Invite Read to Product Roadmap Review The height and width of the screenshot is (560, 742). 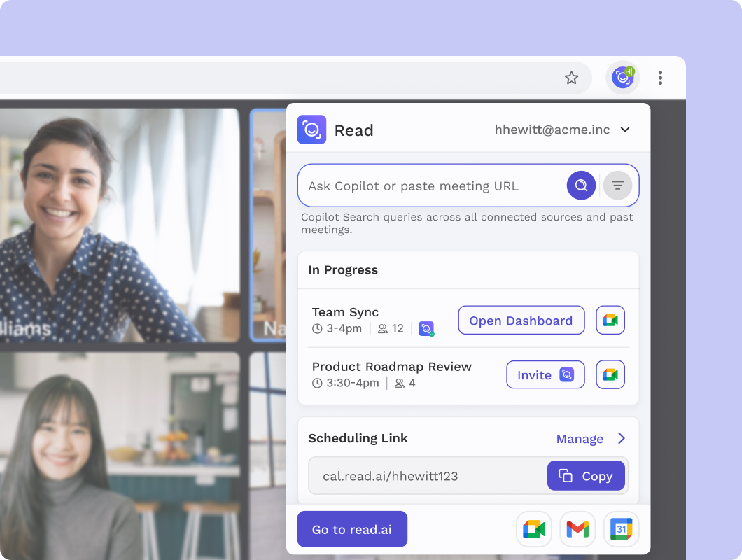point(545,375)
